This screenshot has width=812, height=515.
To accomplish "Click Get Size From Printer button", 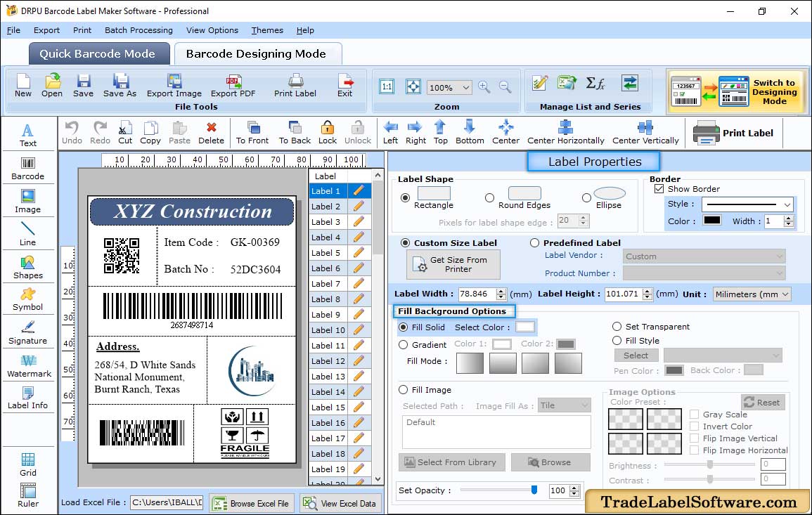I will [x=453, y=264].
